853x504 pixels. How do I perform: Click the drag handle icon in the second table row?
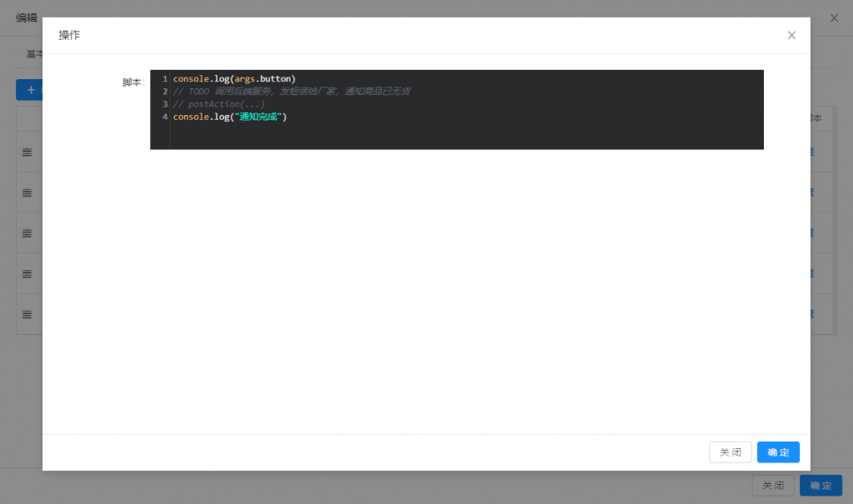(27, 192)
